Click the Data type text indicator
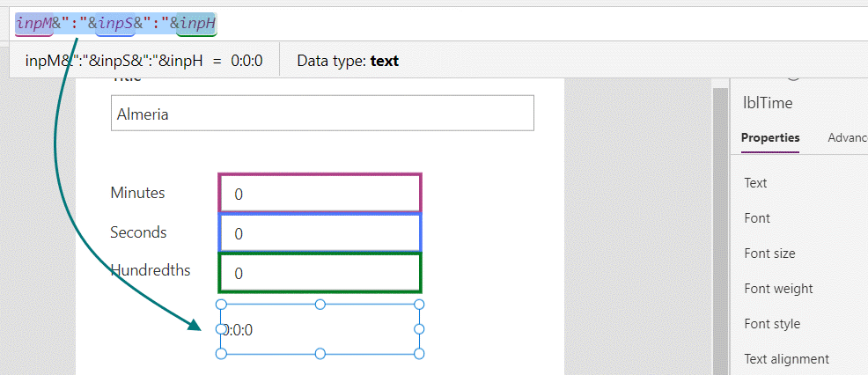Screen dimensions: 868x375 348,61
